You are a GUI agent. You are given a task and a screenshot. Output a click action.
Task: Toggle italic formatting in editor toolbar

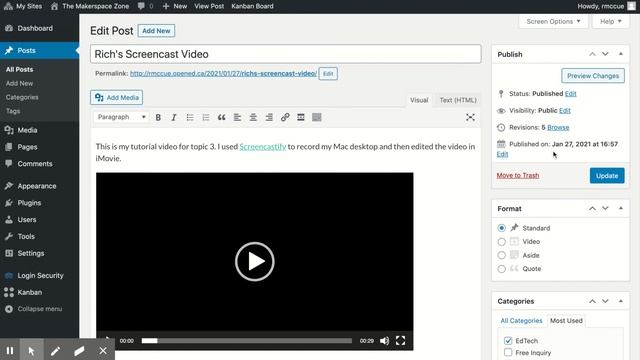coord(174,118)
